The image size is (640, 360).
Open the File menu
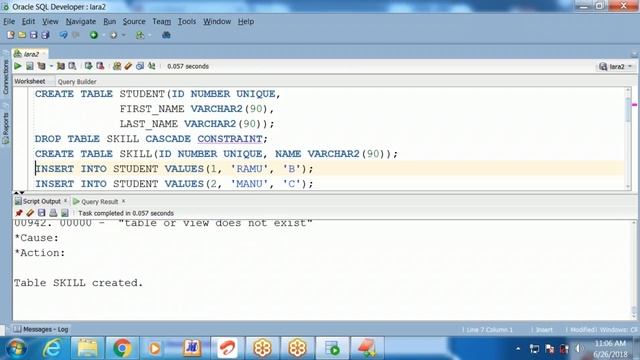coord(9,21)
